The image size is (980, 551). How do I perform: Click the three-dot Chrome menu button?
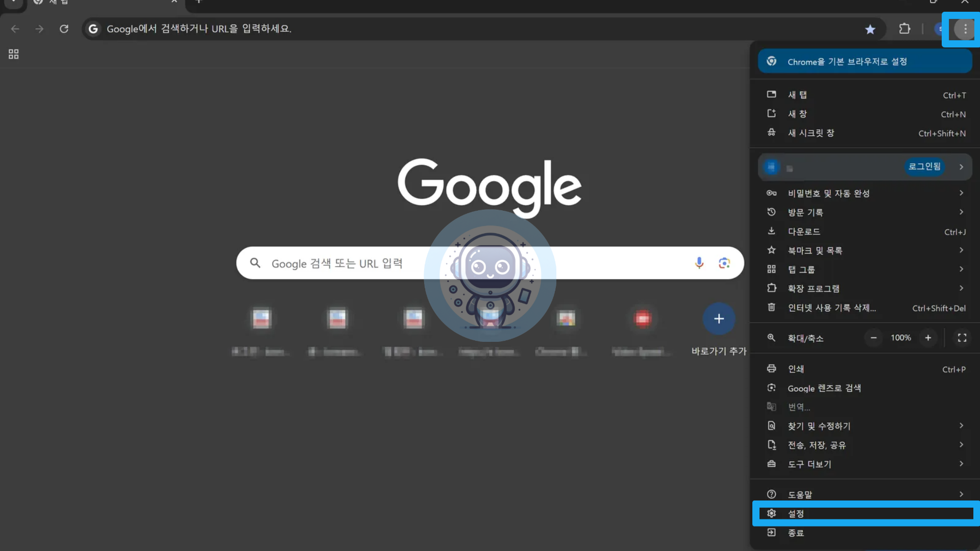pos(965,29)
